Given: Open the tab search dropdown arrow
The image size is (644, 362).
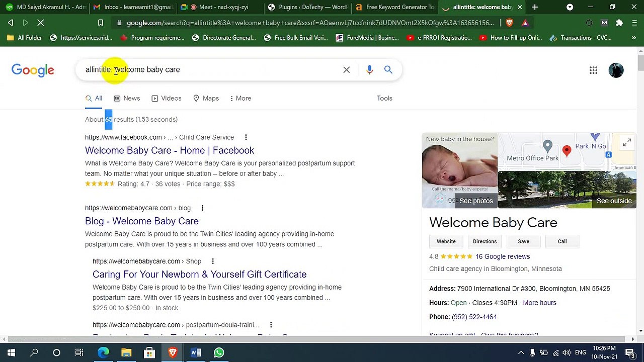Looking at the screenshot, I should tap(570, 7).
